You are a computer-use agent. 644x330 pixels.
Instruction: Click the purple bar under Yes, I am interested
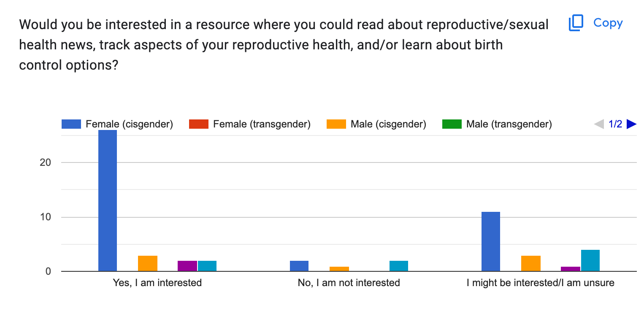click(187, 266)
